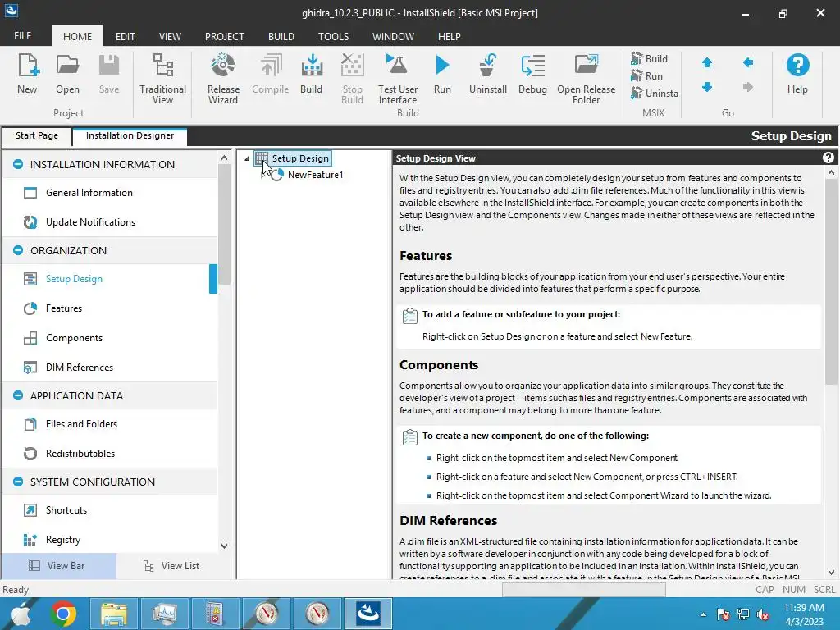Open the Registry view
The image size is (840, 630).
point(109,540)
